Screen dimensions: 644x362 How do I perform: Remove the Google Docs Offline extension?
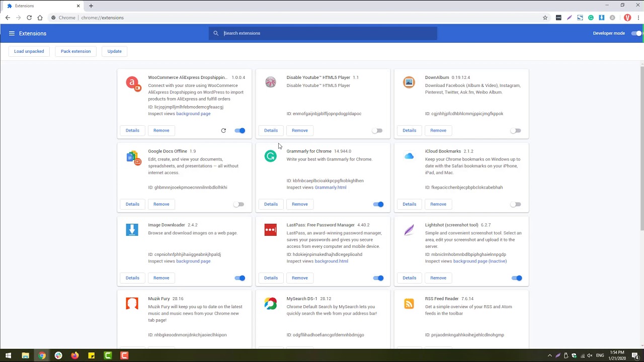click(x=162, y=204)
